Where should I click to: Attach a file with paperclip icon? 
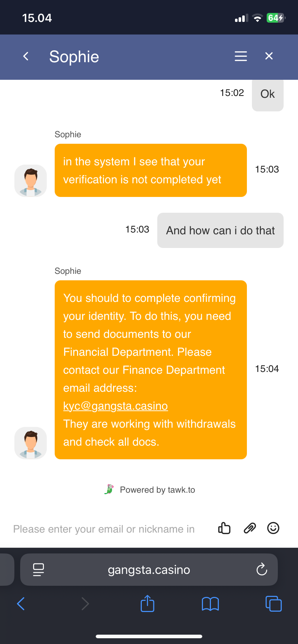click(x=250, y=528)
